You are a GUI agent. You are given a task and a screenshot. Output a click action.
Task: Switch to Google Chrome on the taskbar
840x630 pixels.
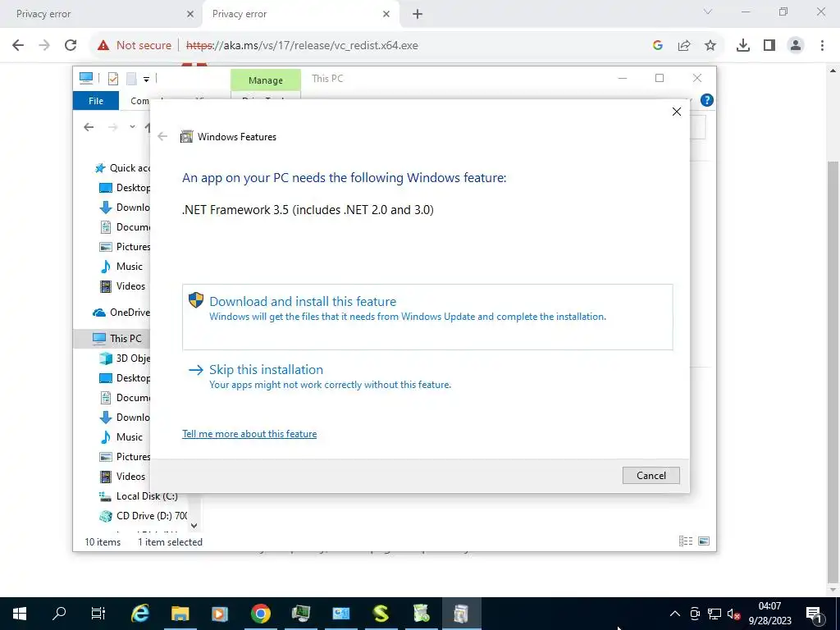tap(260, 614)
